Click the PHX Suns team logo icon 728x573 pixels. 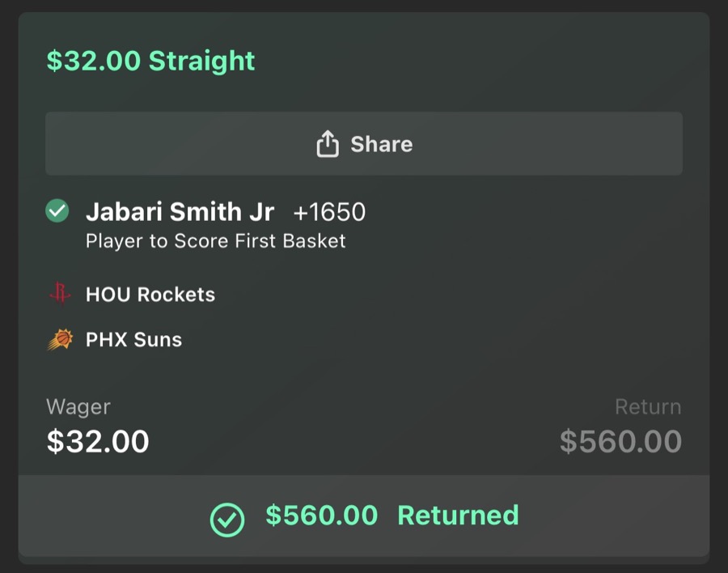(64, 339)
